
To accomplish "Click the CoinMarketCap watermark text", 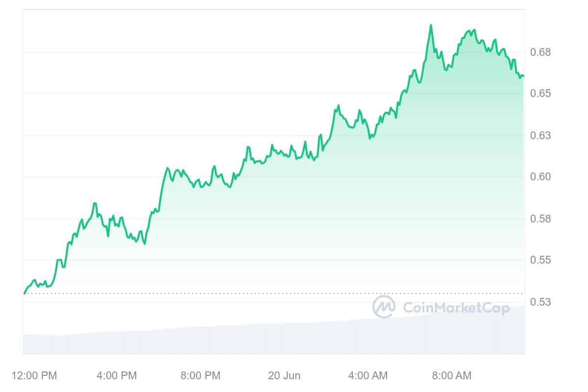I will [456, 307].
